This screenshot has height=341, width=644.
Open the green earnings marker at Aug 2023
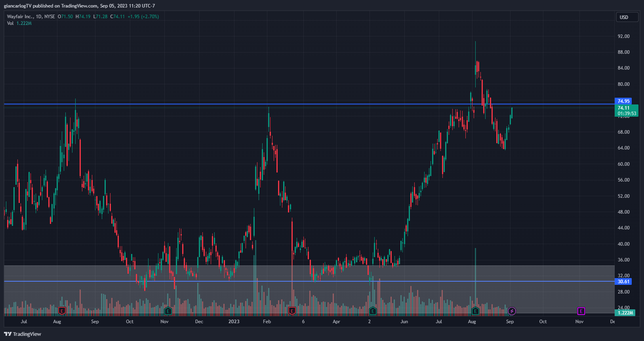click(x=475, y=311)
